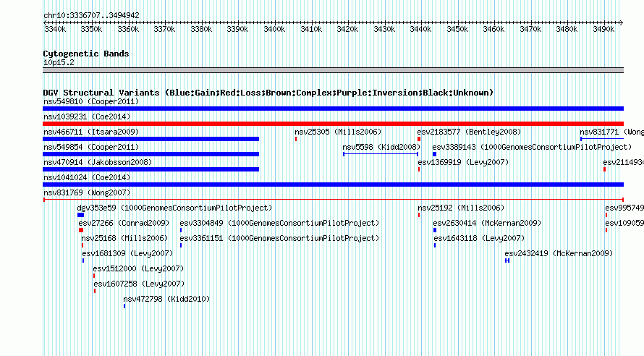Open variant nsv1041024 (Coe2014) label
This screenshot has width=644, height=356.
point(87,177)
